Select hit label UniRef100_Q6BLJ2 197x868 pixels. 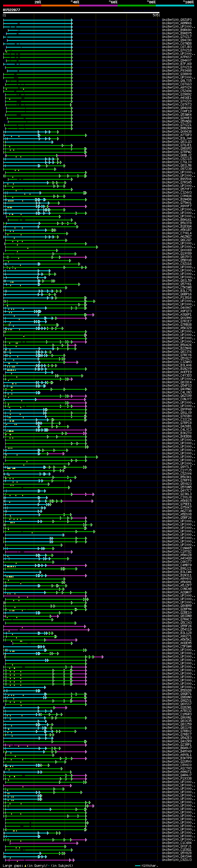click(x=177, y=155)
